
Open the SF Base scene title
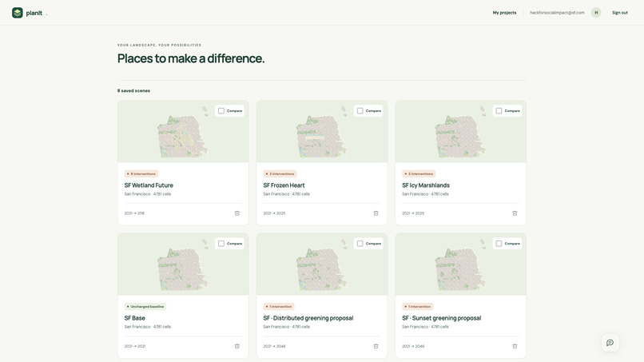click(x=135, y=318)
